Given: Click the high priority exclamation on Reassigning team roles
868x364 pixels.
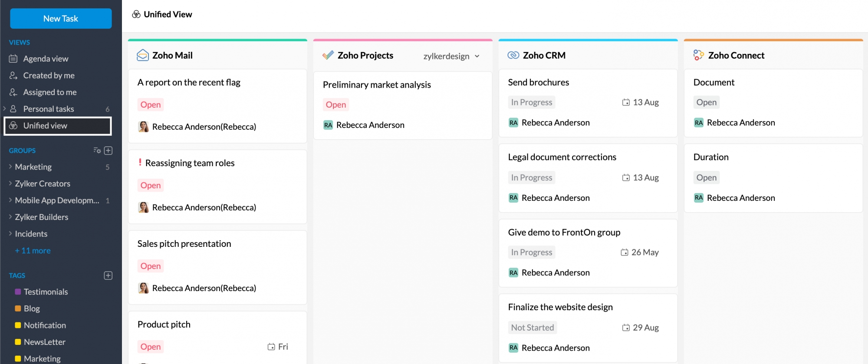Looking at the screenshot, I should [x=140, y=163].
